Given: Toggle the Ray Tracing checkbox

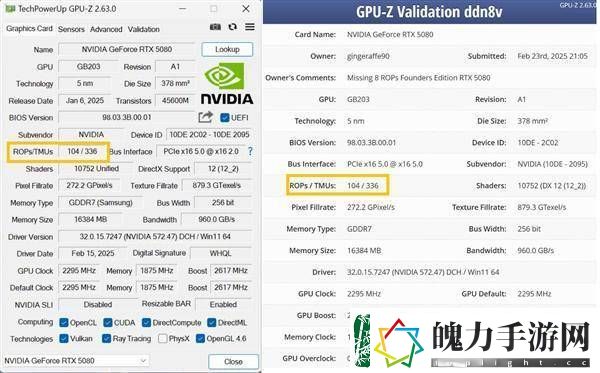Looking at the screenshot, I should pyautogui.click(x=107, y=339).
